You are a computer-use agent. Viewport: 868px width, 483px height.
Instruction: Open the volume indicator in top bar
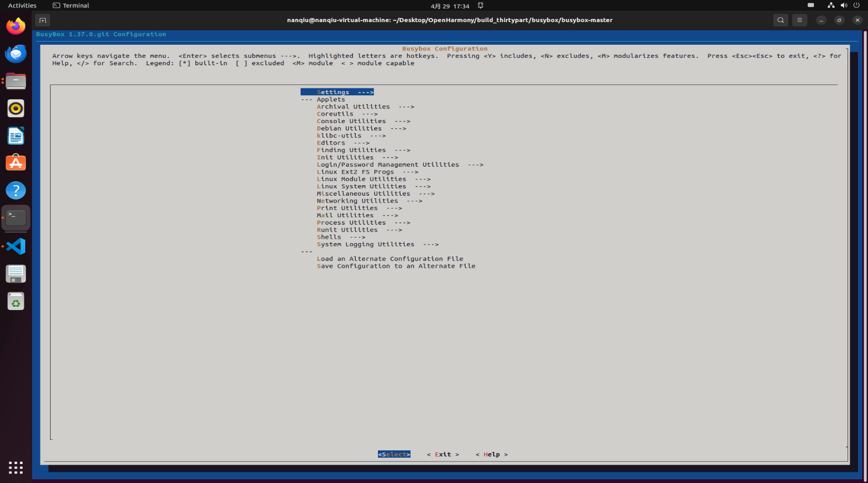[844, 5]
